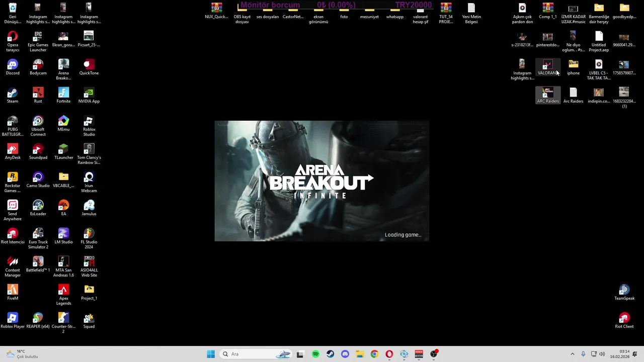Select the FiveM desktop icon
This screenshot has width=644, height=362.
point(13,292)
